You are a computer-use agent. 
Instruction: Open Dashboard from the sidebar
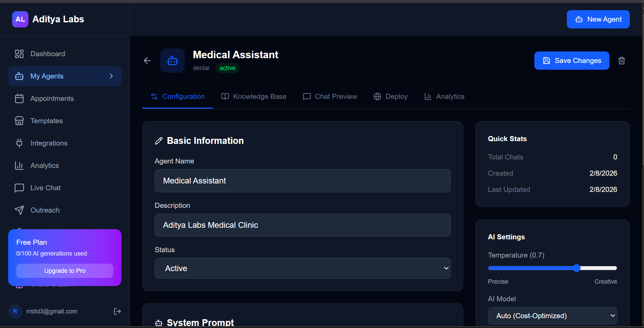point(65,54)
